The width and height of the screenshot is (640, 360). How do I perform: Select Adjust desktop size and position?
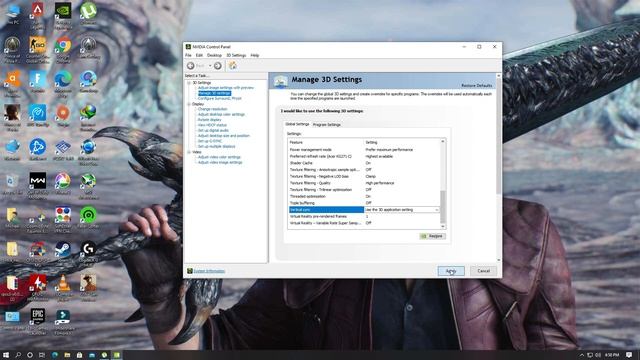(x=224, y=136)
